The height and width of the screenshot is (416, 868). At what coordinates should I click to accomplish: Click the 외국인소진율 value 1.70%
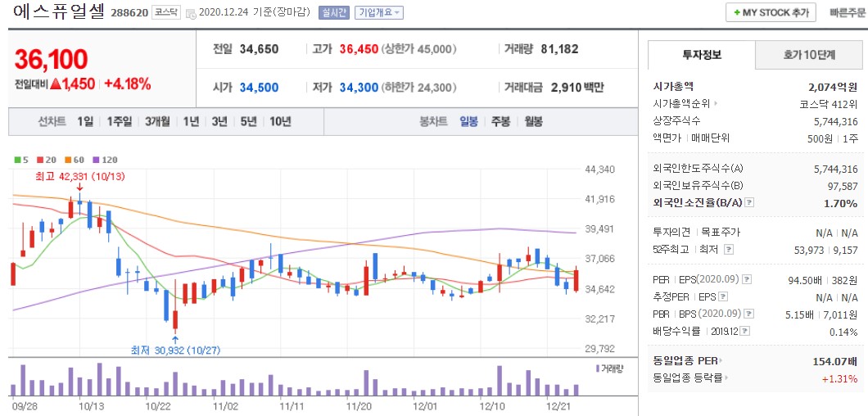[841, 203]
